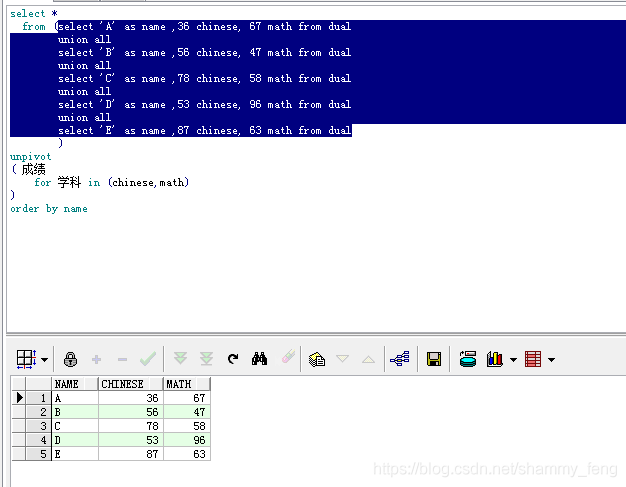Viewport: 626px width, 487px height.
Task: Click CHINESE cell value 56
Action: tap(131, 412)
